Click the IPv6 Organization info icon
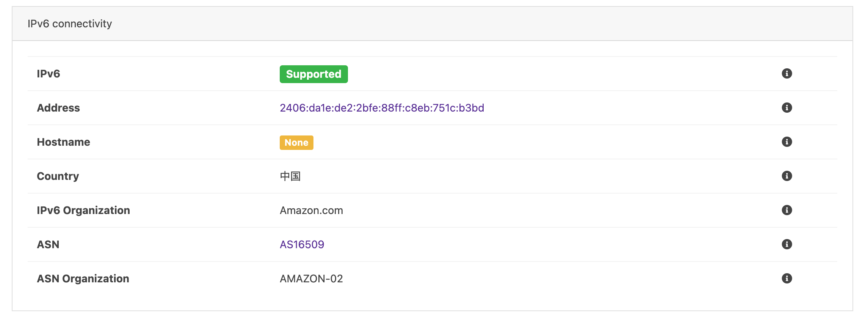 point(787,210)
